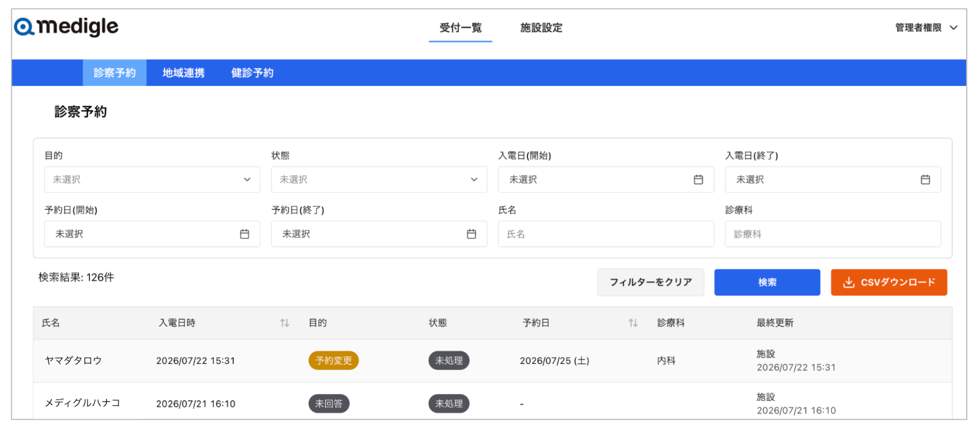Focus the 氏名 search input field
Viewport: 980px width, 442px height.
606,234
